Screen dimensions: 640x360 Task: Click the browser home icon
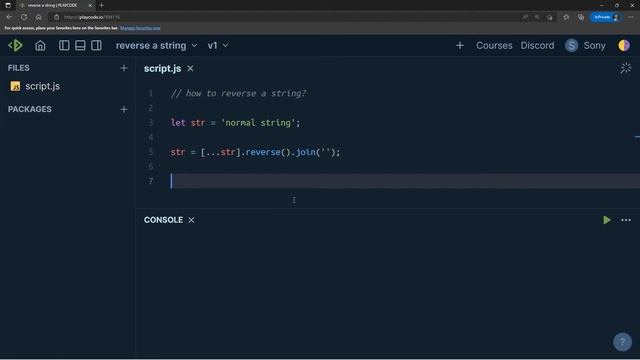[x=38, y=17]
